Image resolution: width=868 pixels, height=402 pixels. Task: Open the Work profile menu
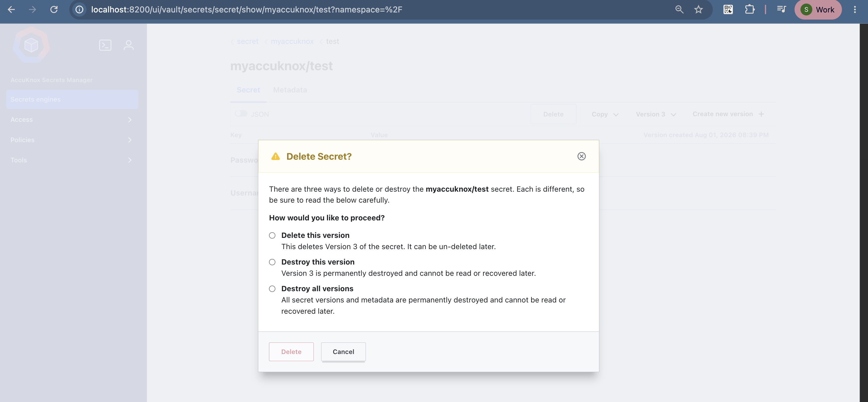point(818,9)
